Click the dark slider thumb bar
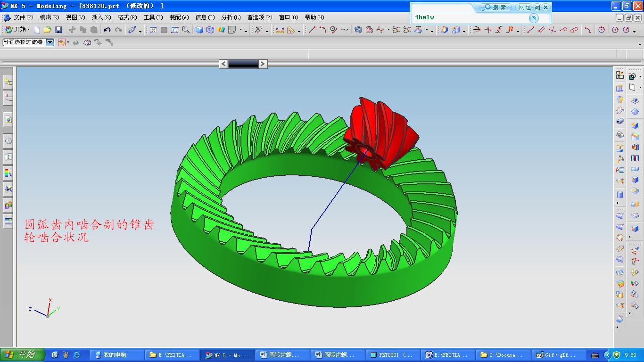This screenshot has width=644, height=362. [243, 64]
